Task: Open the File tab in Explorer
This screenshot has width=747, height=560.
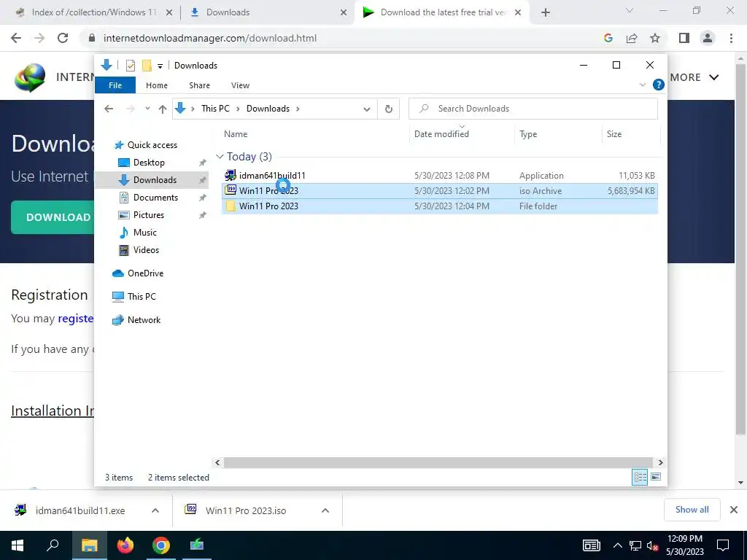Action: point(115,85)
